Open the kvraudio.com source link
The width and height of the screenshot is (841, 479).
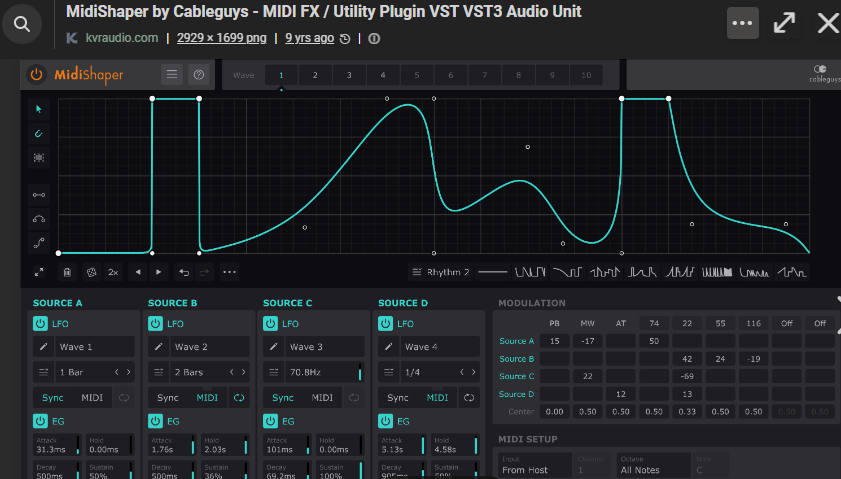coord(122,38)
